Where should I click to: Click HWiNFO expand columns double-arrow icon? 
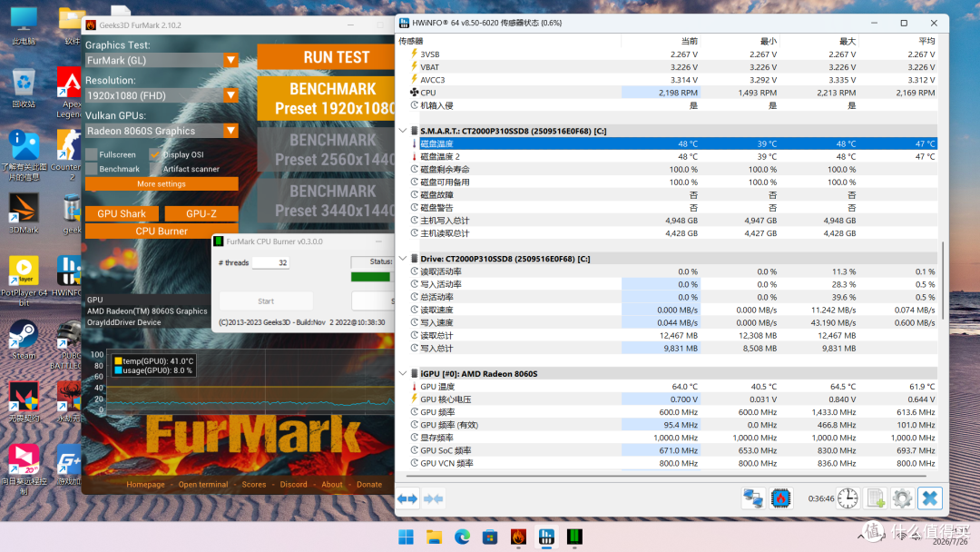pos(408,498)
